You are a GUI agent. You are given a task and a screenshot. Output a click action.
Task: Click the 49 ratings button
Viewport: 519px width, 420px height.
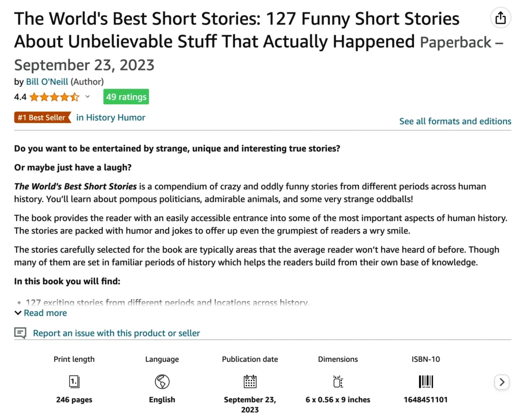pos(126,97)
